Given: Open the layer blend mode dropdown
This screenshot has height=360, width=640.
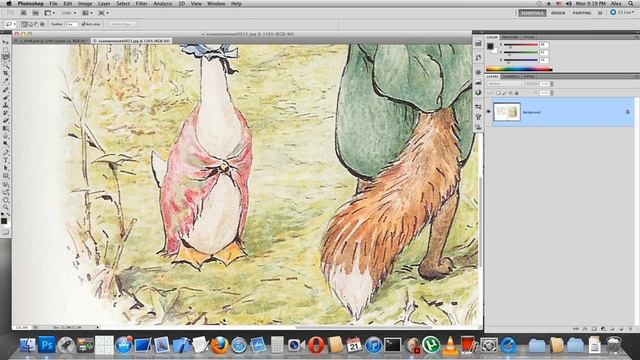Looking at the screenshot, I should 505,84.
